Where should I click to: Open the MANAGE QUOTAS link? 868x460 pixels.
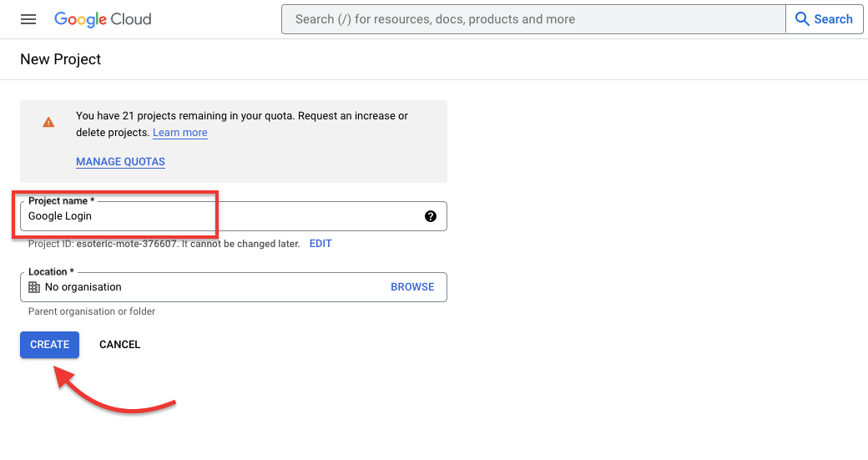[120, 162]
